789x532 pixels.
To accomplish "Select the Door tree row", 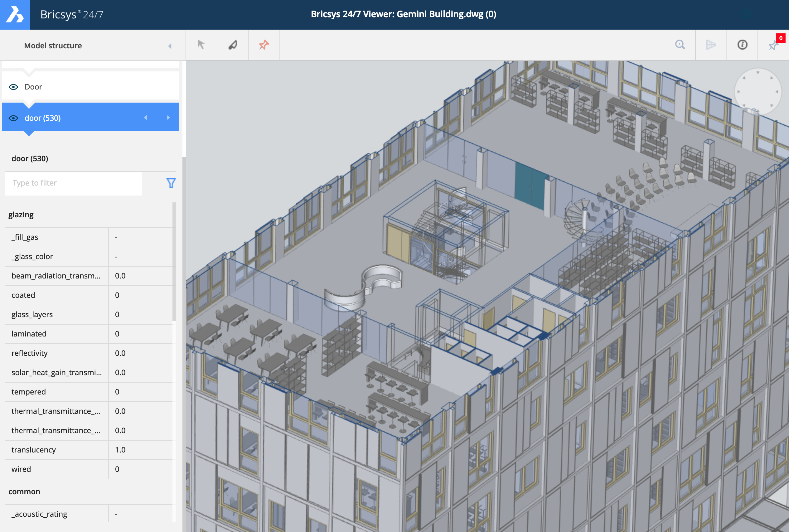I will pyautogui.click(x=90, y=87).
